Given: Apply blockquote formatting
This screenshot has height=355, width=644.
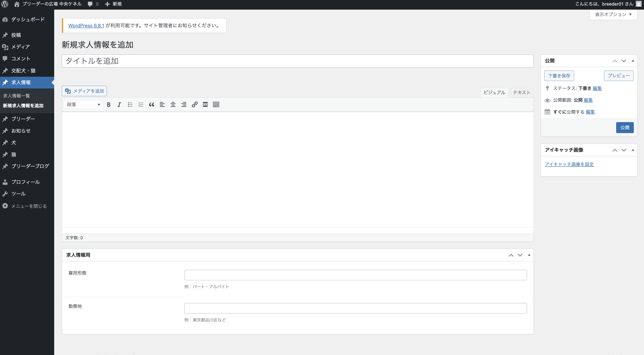Looking at the screenshot, I should (152, 105).
